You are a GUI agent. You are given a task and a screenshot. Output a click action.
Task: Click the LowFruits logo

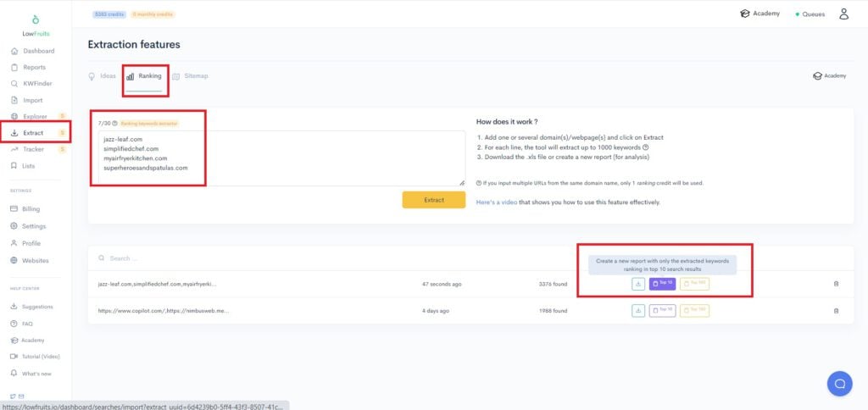[x=35, y=25]
